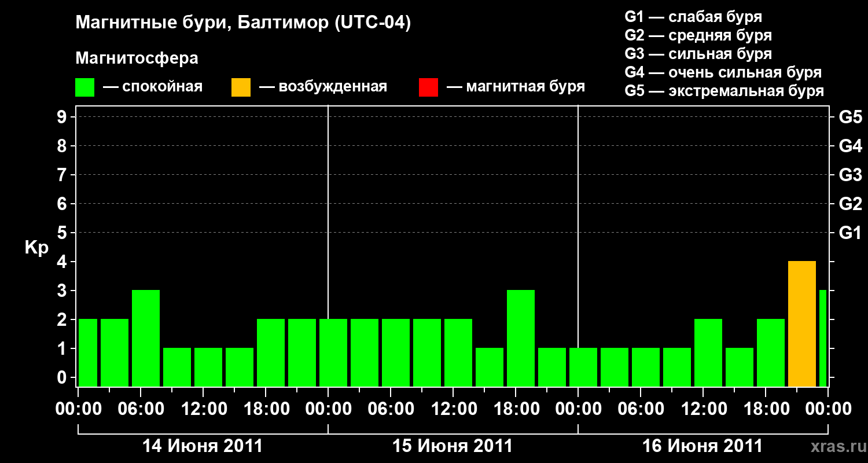Click the 'G4 — очень сильная буря' legend line
This screenshot has width=868, height=463.
723,72
